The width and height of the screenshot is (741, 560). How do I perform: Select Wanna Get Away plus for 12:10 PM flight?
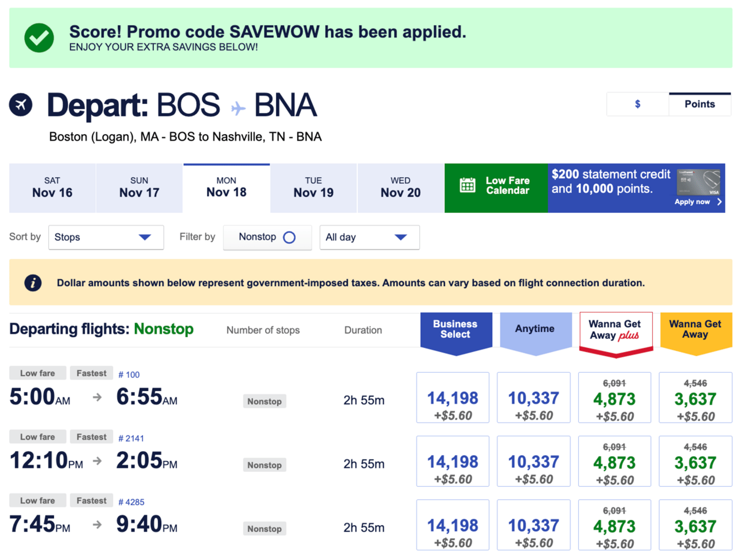pos(614,461)
